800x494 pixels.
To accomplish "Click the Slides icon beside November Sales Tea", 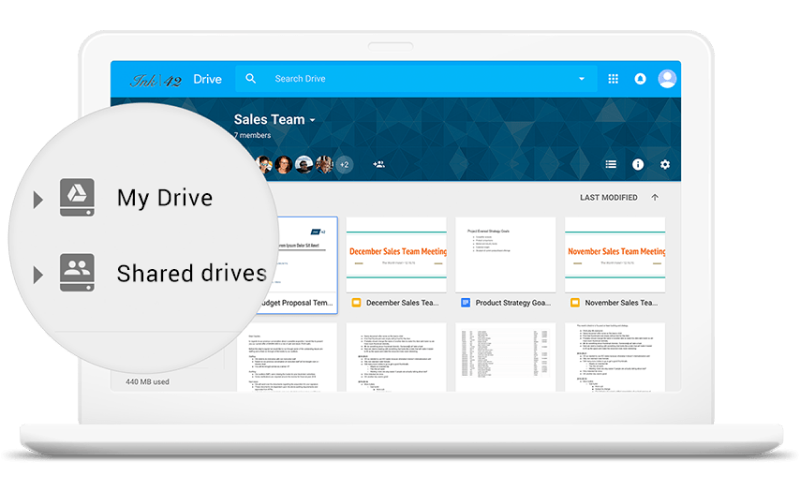I will (x=575, y=303).
